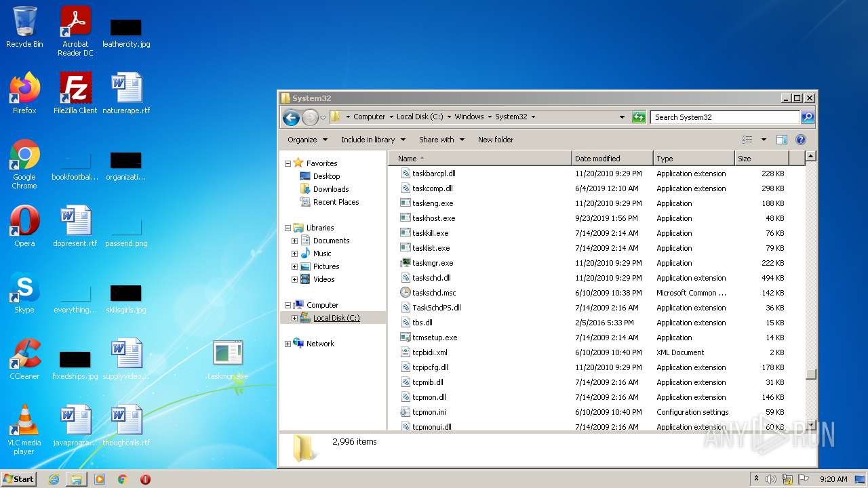Open Internet Explorer from the taskbar
The height and width of the screenshot is (488, 868).
click(54, 479)
